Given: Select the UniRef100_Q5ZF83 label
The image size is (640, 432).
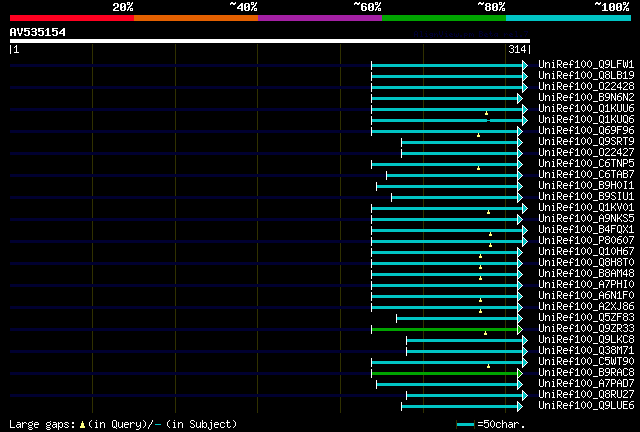Looking at the screenshot, I should point(586,318).
